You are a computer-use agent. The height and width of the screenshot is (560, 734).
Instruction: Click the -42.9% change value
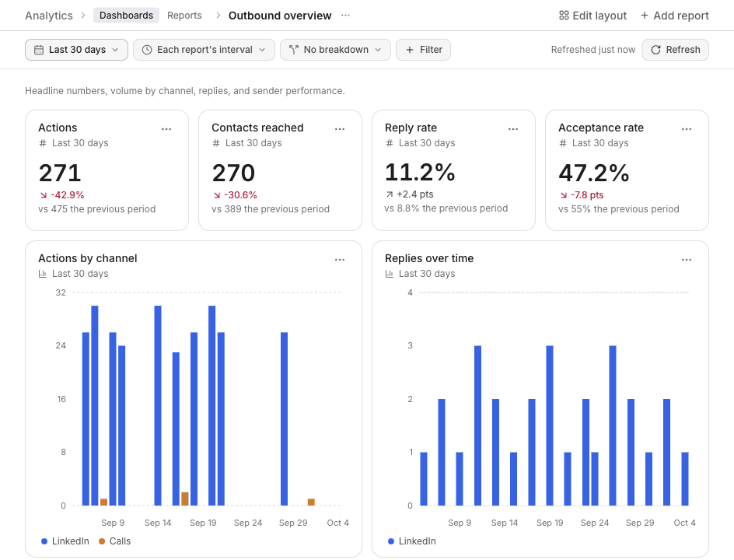(x=68, y=195)
